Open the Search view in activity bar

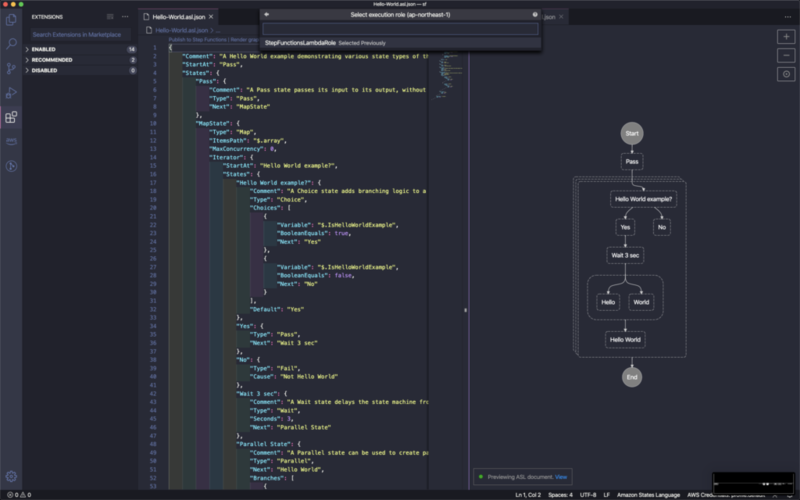[11, 44]
